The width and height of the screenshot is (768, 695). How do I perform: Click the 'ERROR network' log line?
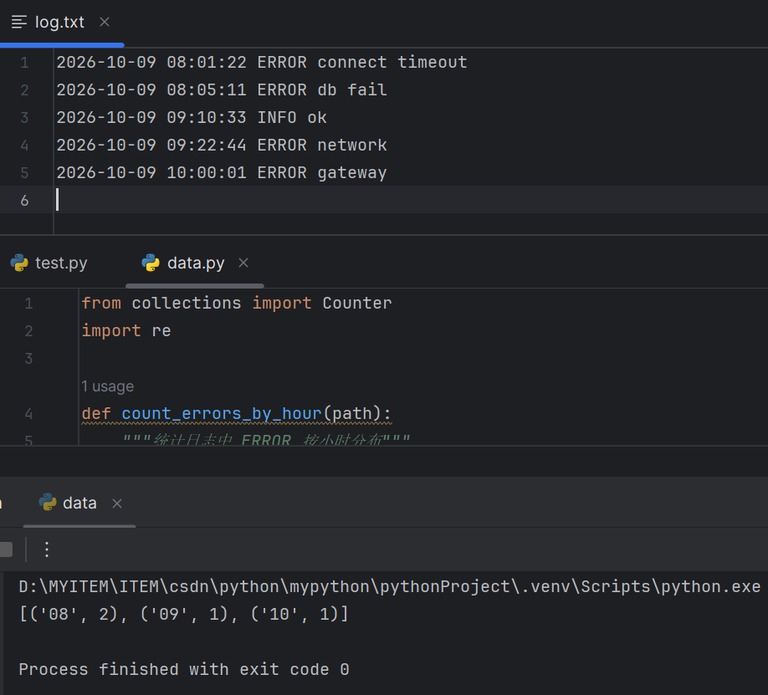coord(222,145)
